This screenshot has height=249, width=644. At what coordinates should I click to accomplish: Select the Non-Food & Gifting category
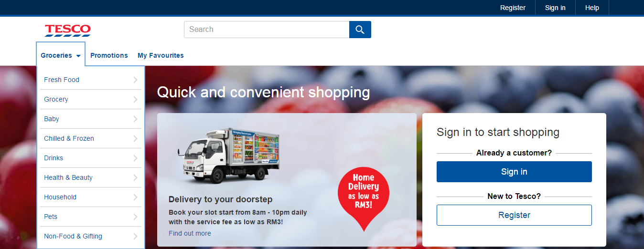(91, 236)
